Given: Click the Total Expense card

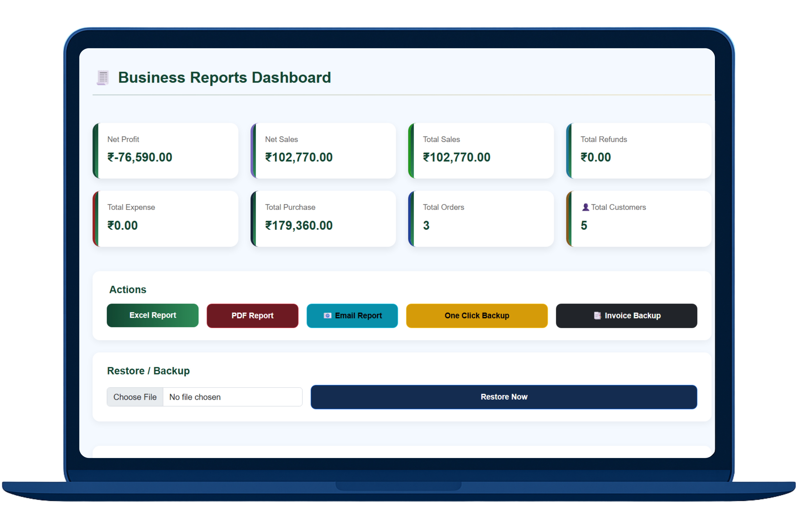Looking at the screenshot, I should point(166,218).
